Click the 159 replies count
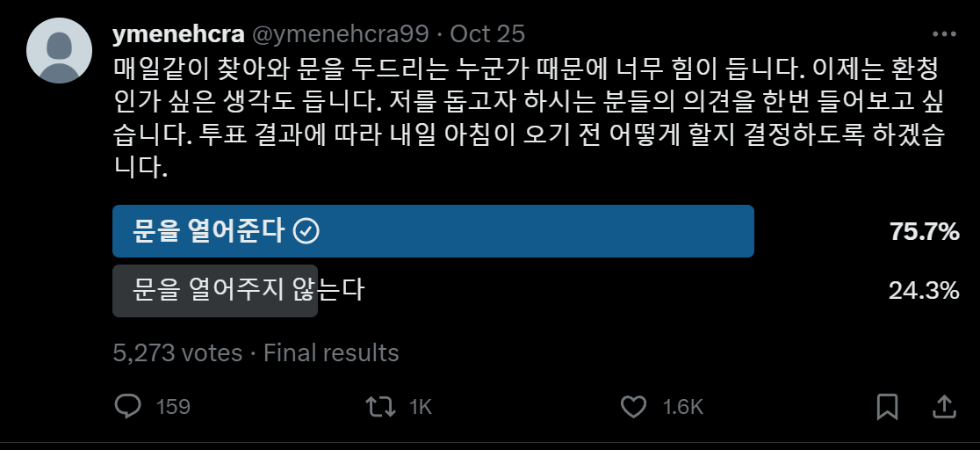Screen dimensions: 980x450 [173, 408]
